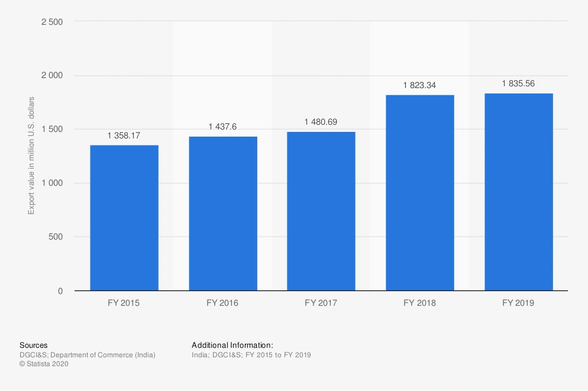The image size is (588, 391).
Task: Click the FY 2015 axis label
Action: click(124, 303)
